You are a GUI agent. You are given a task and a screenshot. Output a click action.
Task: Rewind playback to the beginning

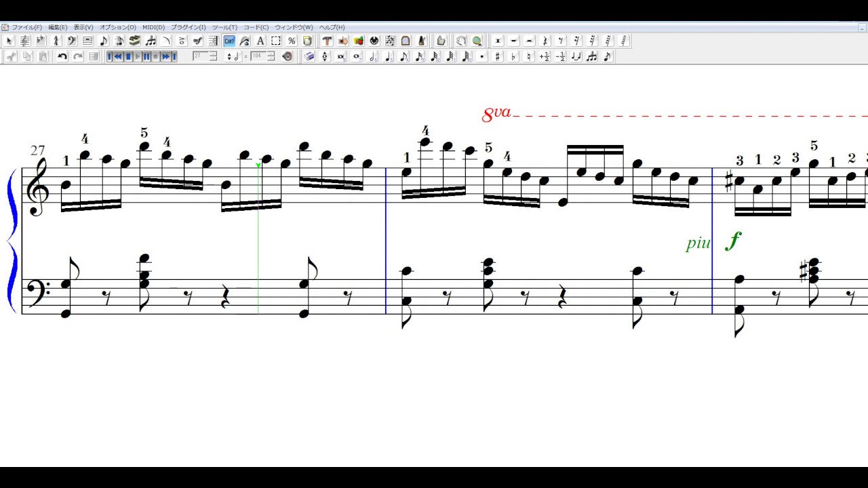pos(108,56)
